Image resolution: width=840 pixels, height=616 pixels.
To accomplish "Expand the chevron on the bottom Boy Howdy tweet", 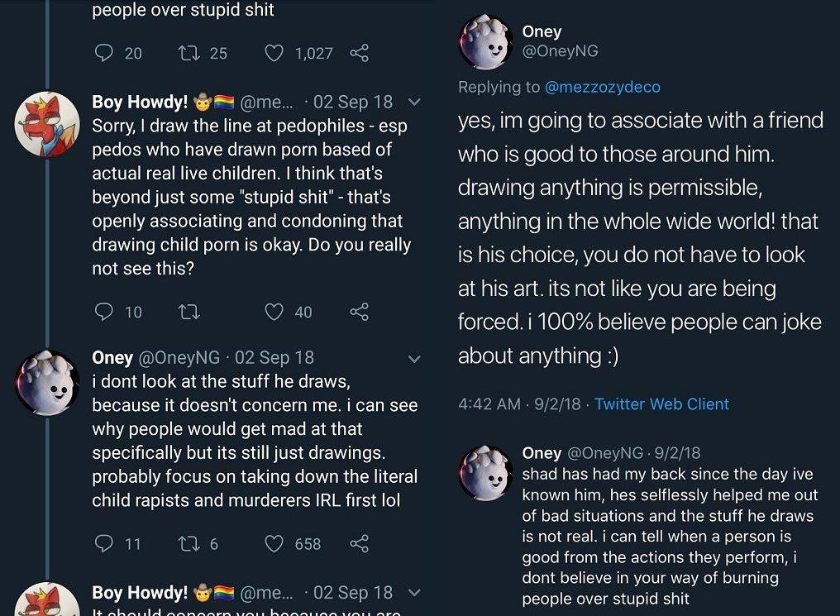I will [x=415, y=593].
